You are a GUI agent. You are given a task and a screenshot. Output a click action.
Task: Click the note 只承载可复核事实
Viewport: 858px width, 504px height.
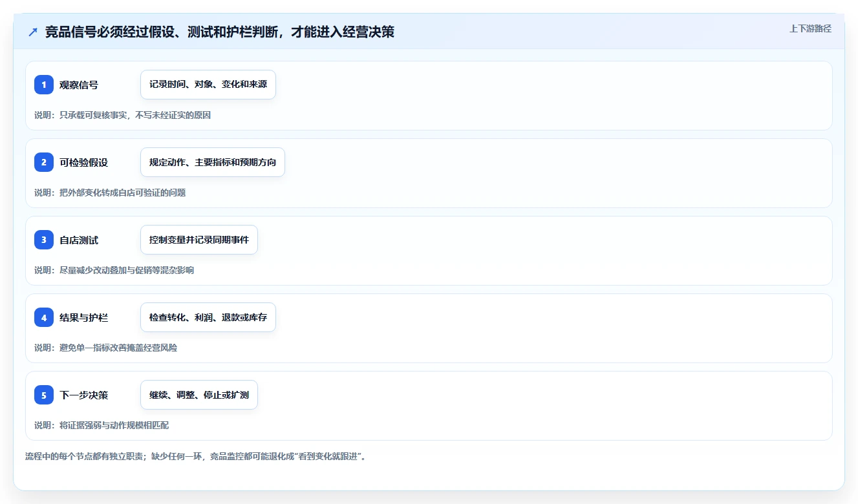(x=123, y=115)
